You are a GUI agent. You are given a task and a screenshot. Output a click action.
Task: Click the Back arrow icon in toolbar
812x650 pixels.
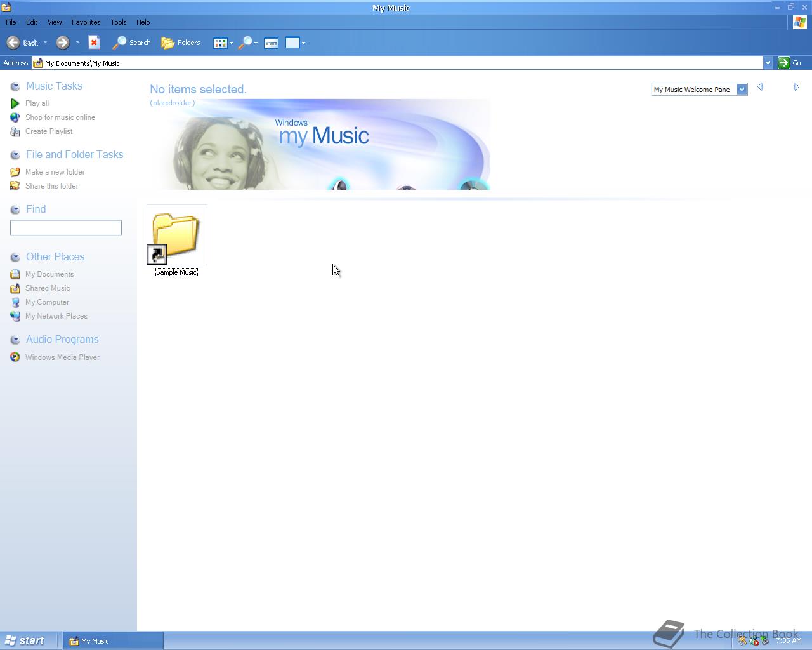click(13, 43)
